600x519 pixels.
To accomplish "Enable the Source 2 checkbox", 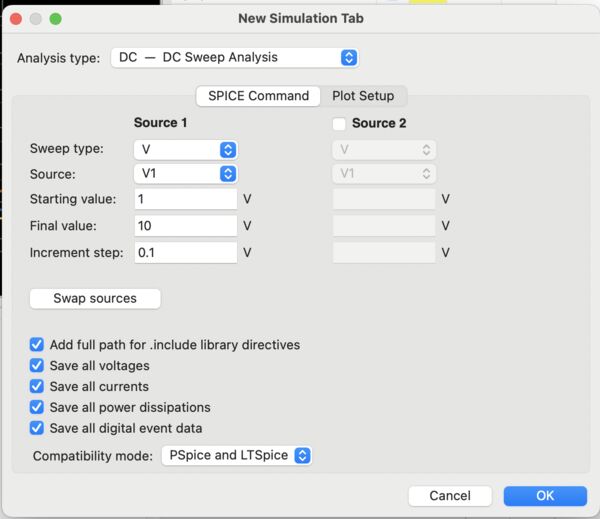I will (339, 124).
